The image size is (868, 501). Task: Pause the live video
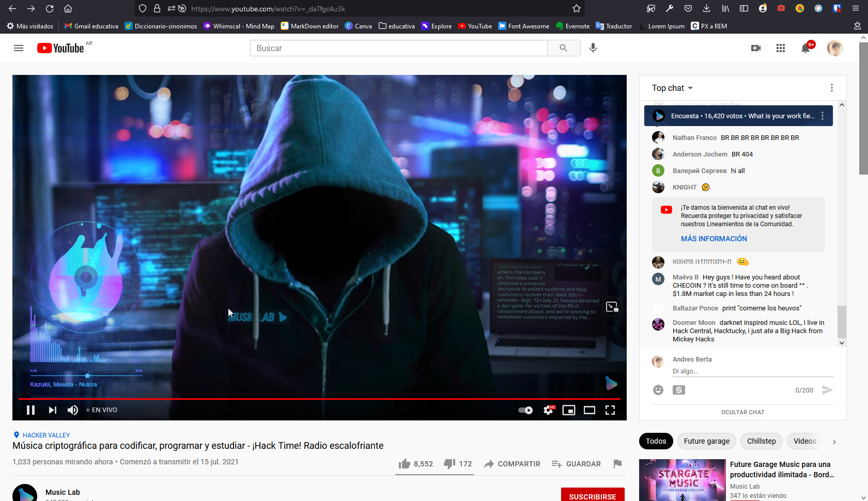coord(31,410)
